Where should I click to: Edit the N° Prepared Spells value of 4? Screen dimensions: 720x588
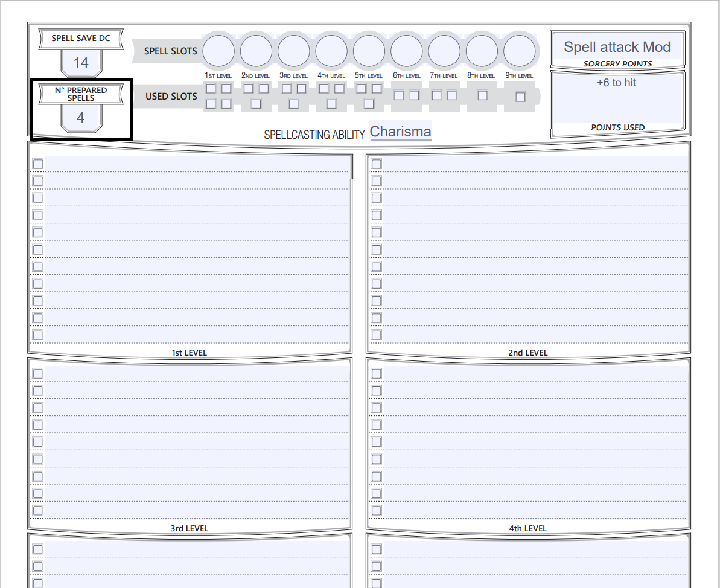coord(80,118)
